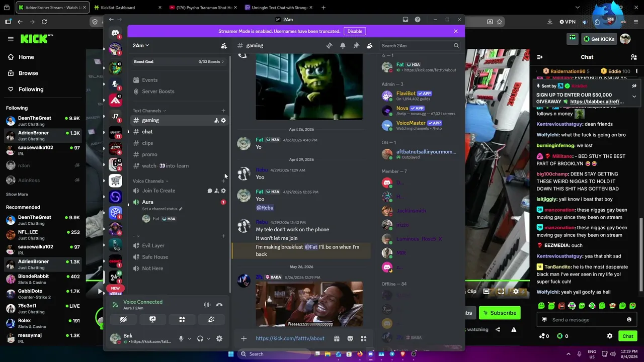Share the Kick stream

pyautogui.click(x=498, y=330)
